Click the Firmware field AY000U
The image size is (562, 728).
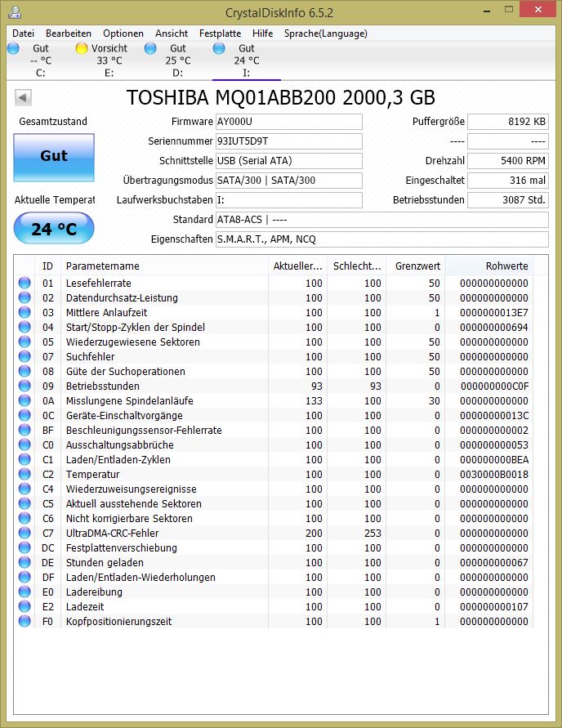coord(289,122)
